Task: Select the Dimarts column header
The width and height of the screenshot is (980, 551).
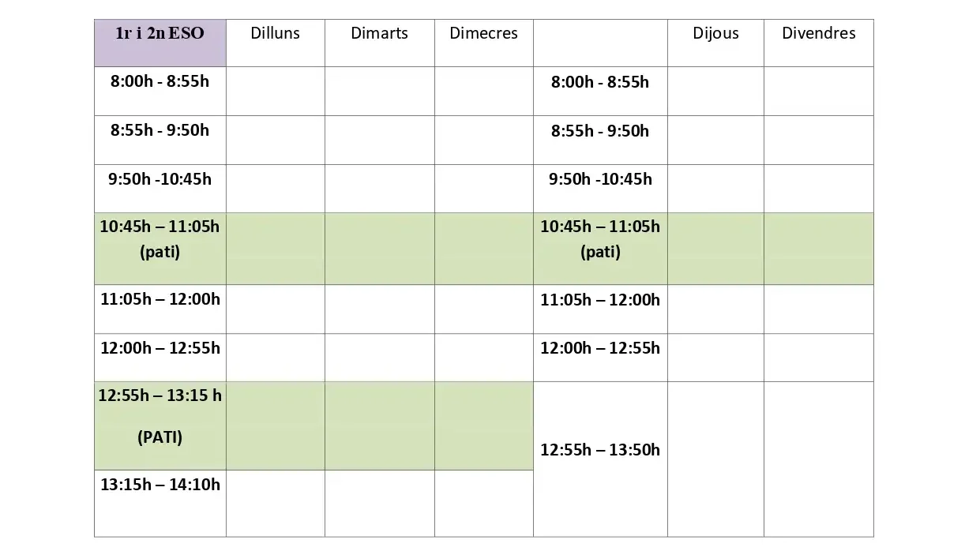Action: click(x=380, y=43)
